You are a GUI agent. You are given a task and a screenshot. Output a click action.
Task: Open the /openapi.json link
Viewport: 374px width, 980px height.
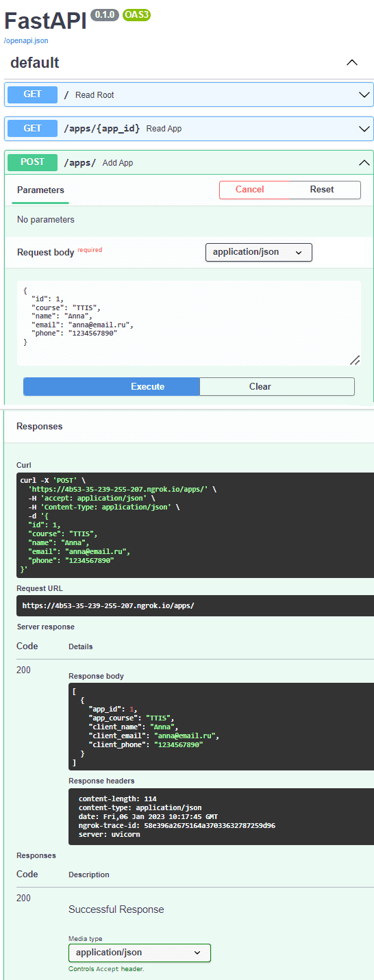coord(26,40)
